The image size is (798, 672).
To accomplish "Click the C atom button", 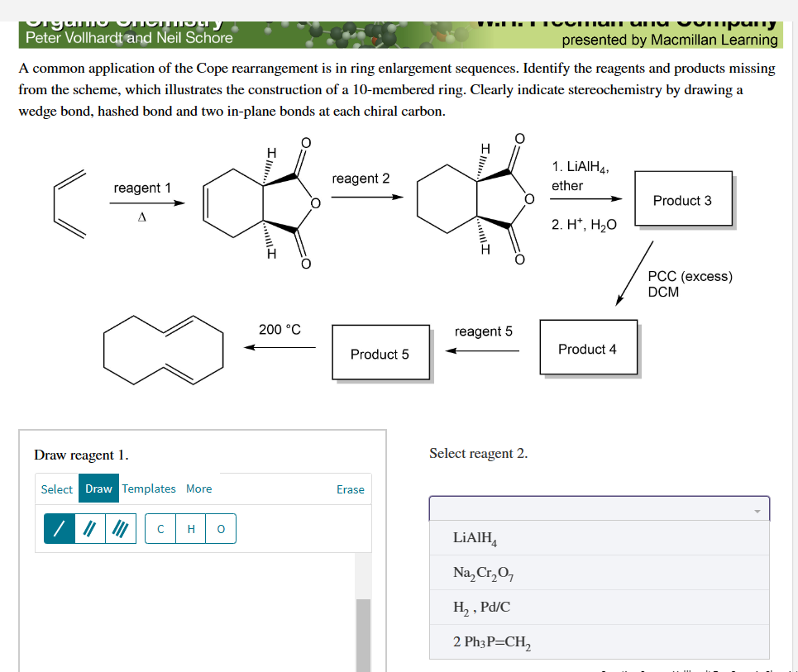I will (x=159, y=529).
